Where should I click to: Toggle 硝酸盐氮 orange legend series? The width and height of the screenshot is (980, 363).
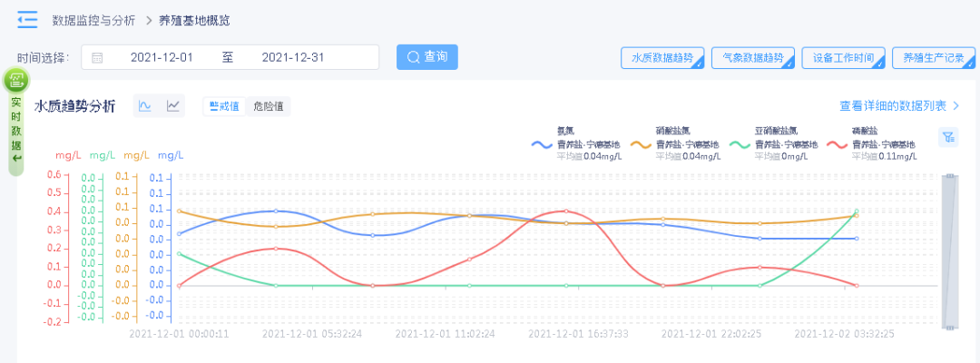[x=673, y=143]
